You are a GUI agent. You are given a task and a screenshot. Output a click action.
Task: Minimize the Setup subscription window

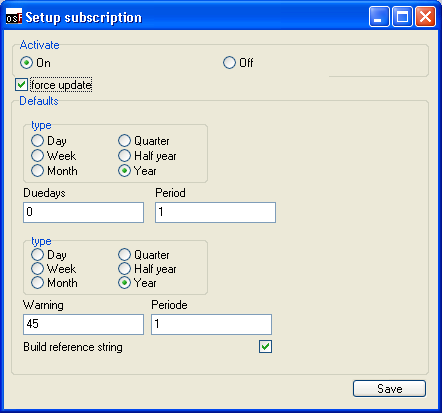click(x=379, y=16)
